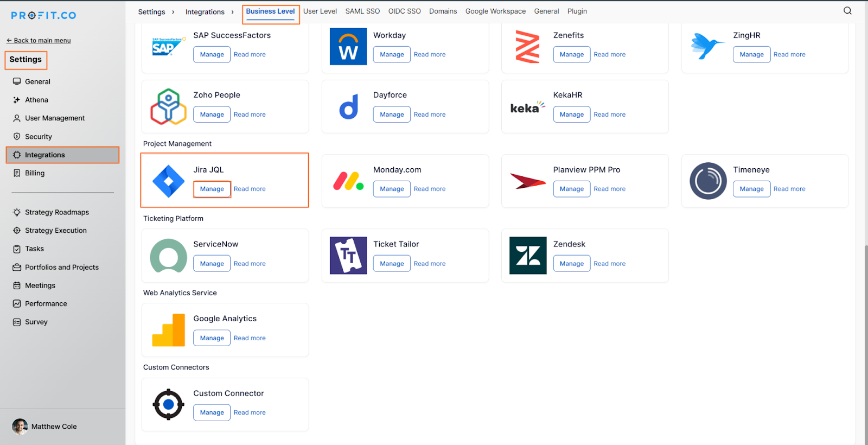Click the General monitor icon in sidebar
The height and width of the screenshot is (445, 868).
[x=17, y=81]
